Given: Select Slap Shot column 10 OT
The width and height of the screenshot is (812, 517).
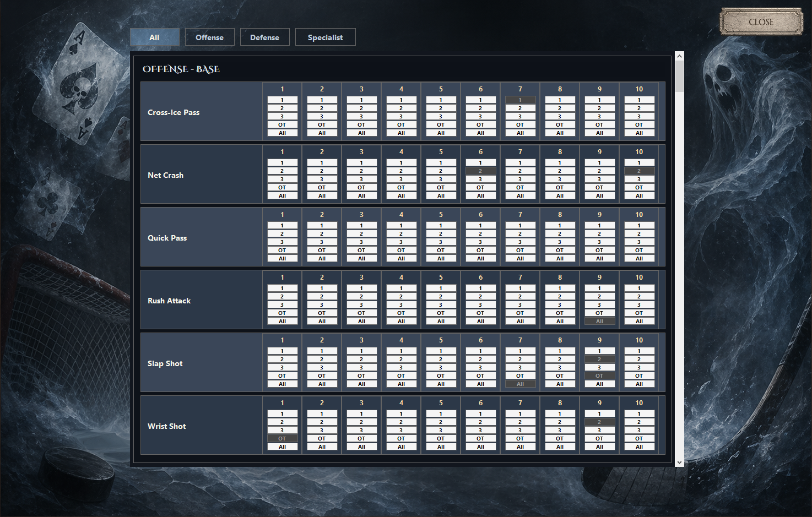Looking at the screenshot, I should click(x=639, y=376).
